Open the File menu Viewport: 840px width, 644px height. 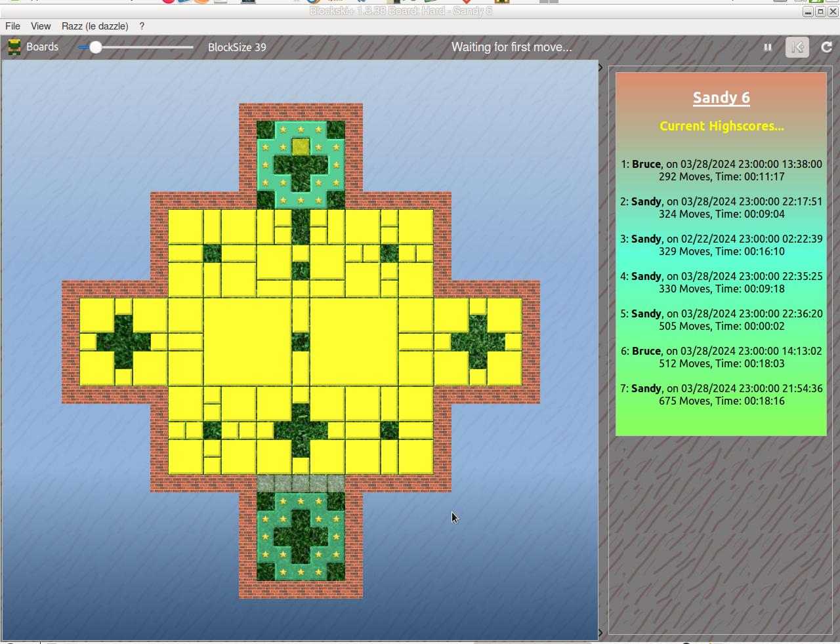pyautogui.click(x=12, y=26)
